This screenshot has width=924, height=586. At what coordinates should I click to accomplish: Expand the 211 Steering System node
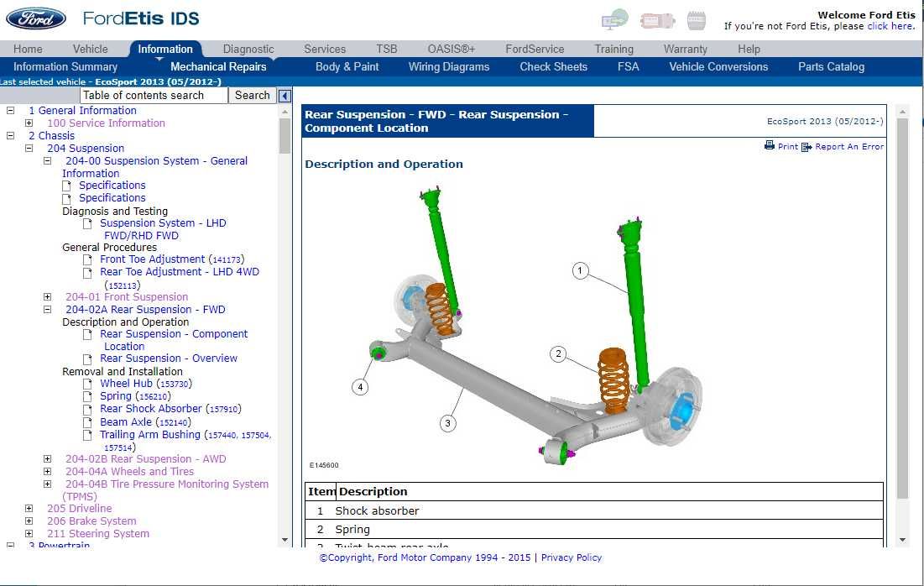(29, 534)
